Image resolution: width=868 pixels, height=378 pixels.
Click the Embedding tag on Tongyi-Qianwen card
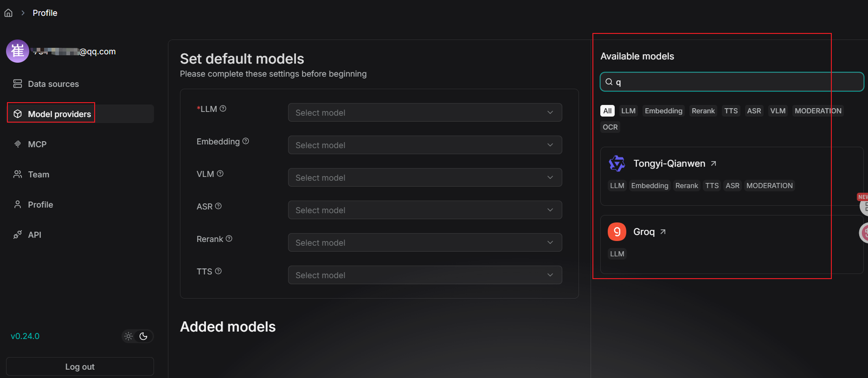[649, 186]
